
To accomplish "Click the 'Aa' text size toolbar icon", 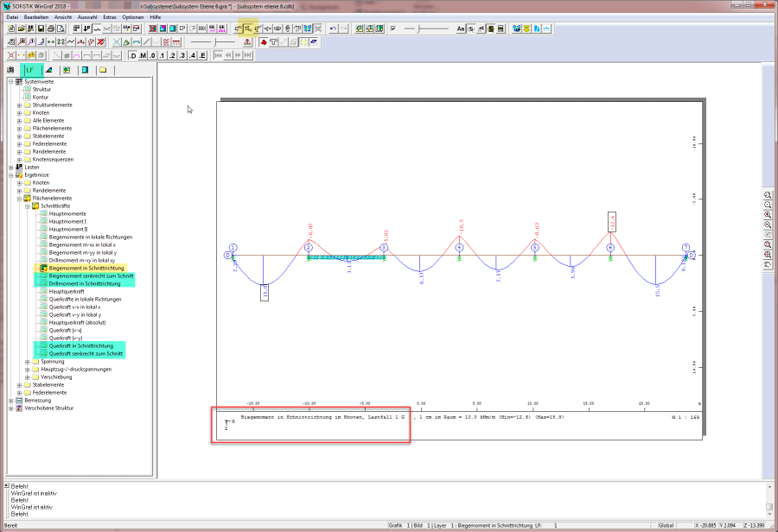I will click(x=459, y=28).
